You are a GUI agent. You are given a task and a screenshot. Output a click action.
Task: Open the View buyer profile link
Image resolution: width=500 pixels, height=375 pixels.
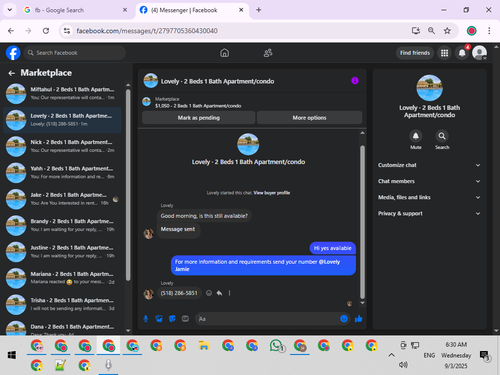(272, 193)
